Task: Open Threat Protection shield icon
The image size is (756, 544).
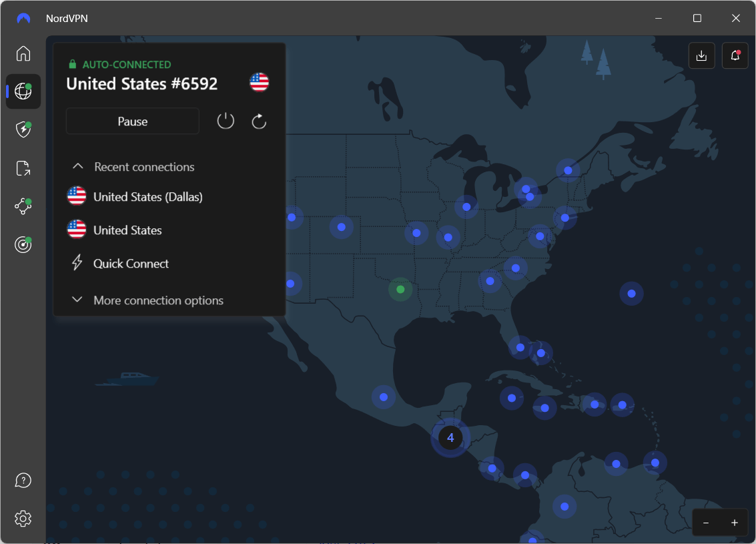Action: (x=23, y=129)
